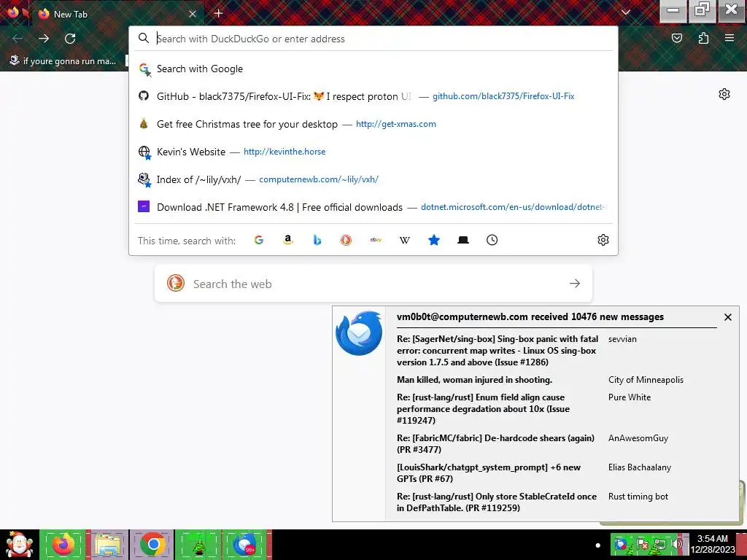Open GitHub Firefox-UI-Fix suggestion
The width and height of the screenshot is (747, 560).
(x=373, y=96)
